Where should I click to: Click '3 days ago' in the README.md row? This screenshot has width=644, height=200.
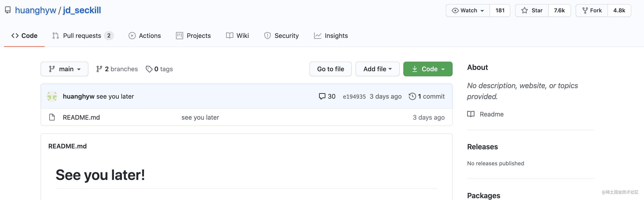pyautogui.click(x=428, y=117)
